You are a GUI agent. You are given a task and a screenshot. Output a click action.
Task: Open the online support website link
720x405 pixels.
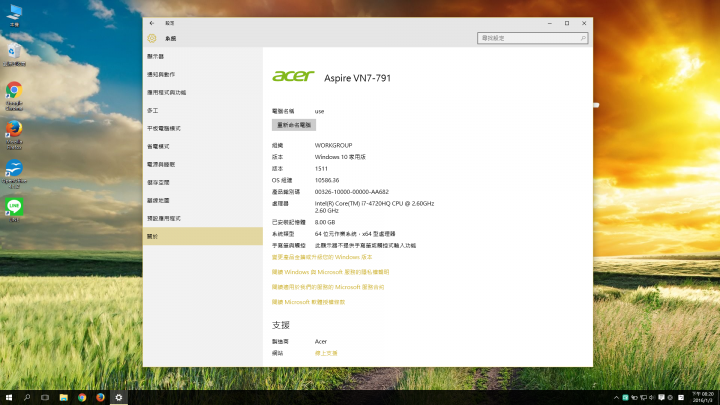tap(326, 353)
